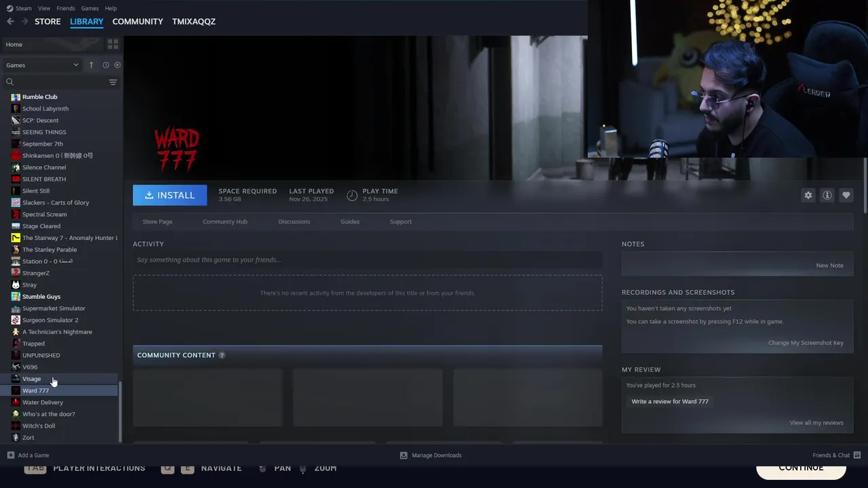Write a review for Ward 777
This screenshot has width=868, height=488.
[x=670, y=401]
